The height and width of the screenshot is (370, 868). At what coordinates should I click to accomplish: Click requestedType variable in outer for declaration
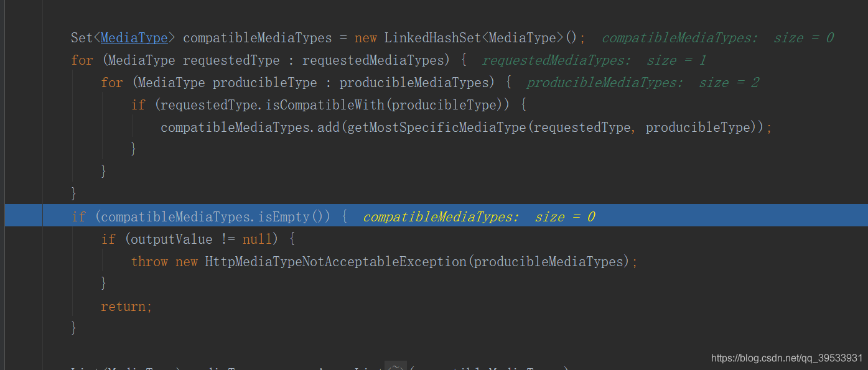tap(231, 60)
